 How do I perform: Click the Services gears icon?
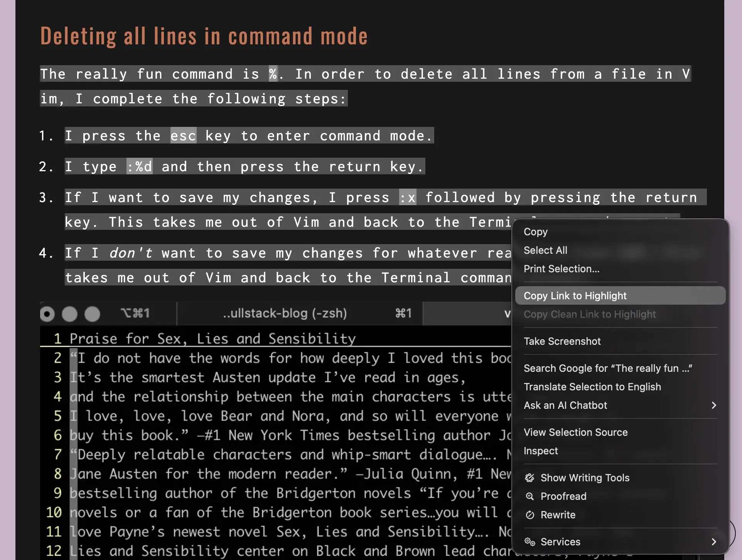(530, 542)
